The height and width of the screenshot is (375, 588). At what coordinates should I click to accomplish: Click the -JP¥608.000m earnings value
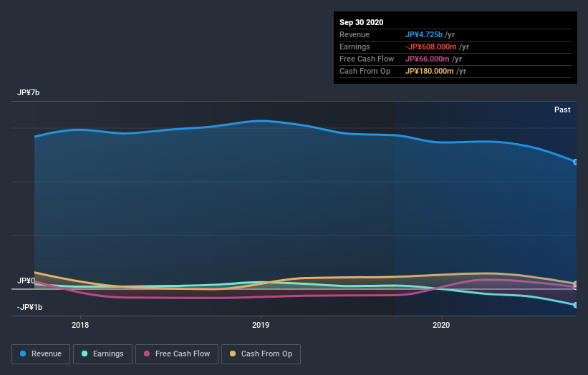pos(431,47)
